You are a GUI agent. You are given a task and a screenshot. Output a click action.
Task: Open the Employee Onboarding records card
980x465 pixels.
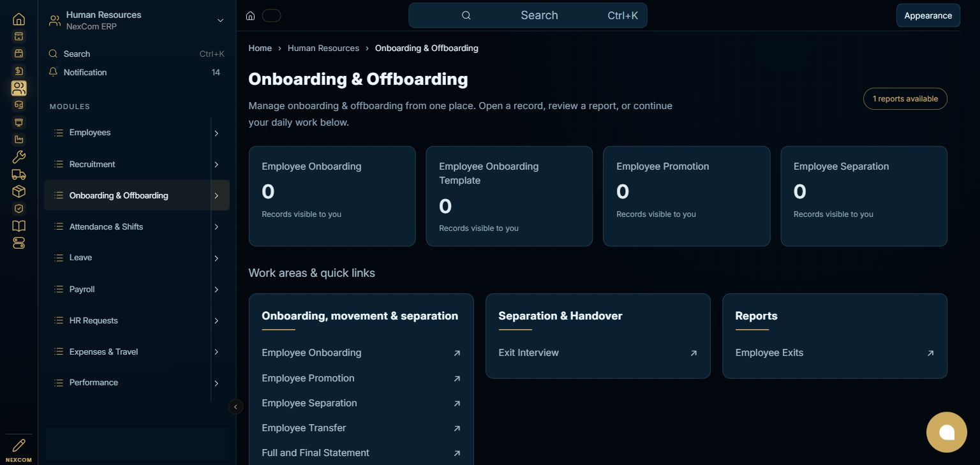tap(332, 196)
